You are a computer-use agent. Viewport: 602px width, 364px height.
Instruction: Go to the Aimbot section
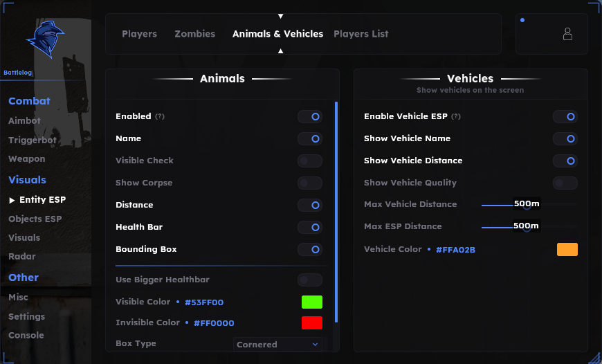point(25,120)
